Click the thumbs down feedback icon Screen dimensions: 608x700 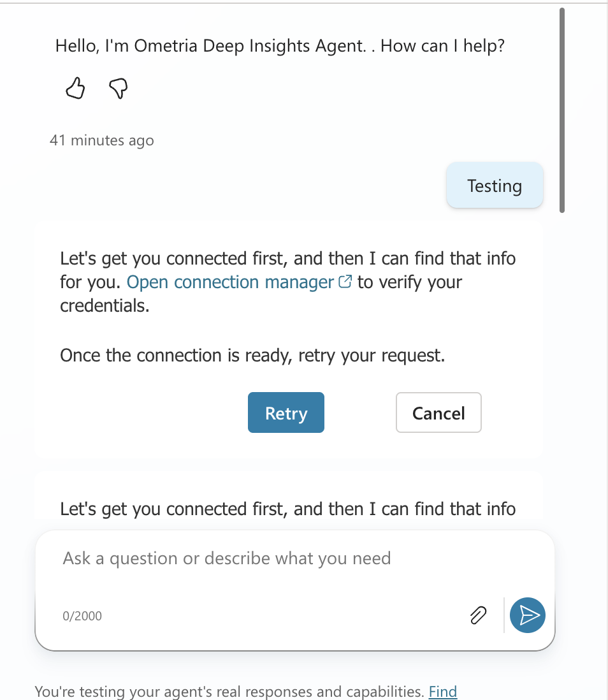(119, 89)
